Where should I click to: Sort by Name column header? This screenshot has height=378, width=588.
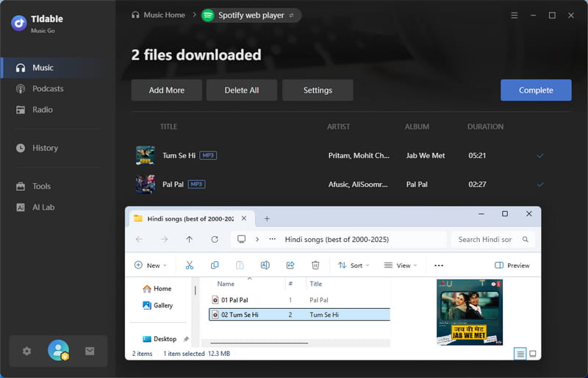(226, 284)
